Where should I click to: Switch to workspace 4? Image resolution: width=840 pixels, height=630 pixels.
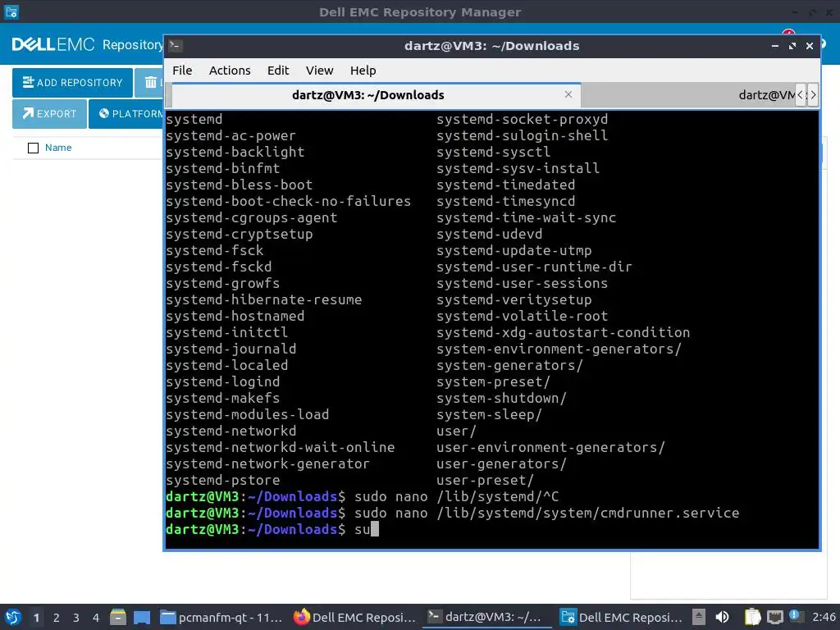pyautogui.click(x=96, y=618)
